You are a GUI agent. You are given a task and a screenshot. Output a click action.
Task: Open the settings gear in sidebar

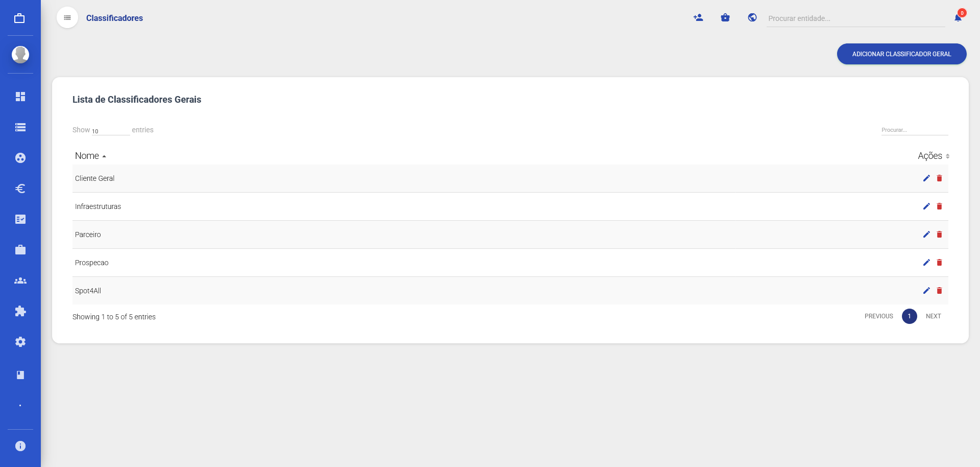click(x=20, y=342)
